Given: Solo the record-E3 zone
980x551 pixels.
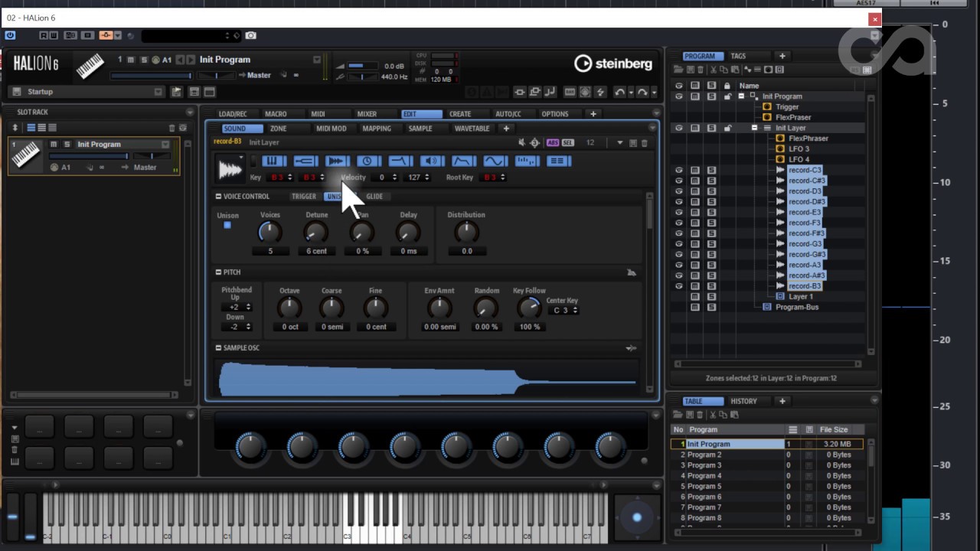Looking at the screenshot, I should [711, 212].
